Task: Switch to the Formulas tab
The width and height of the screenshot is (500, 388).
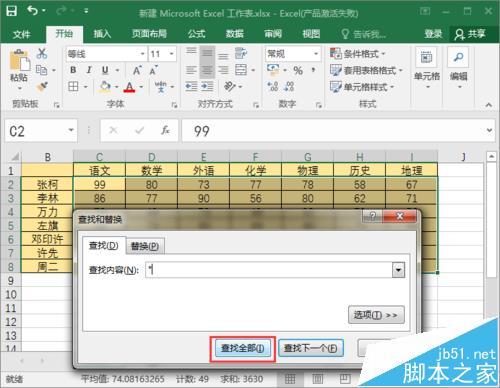Action: click(196, 34)
